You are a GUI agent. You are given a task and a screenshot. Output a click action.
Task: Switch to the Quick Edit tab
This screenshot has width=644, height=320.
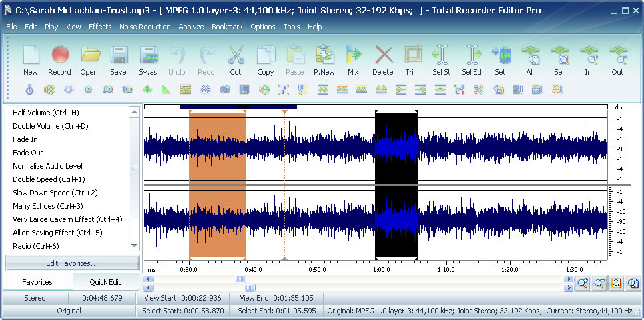pos(105,282)
